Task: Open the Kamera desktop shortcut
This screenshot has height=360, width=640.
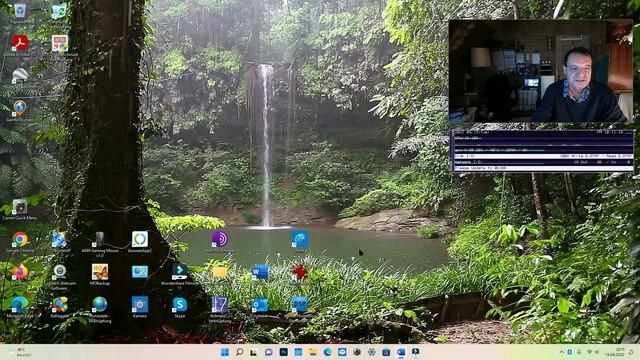Action: (x=140, y=304)
